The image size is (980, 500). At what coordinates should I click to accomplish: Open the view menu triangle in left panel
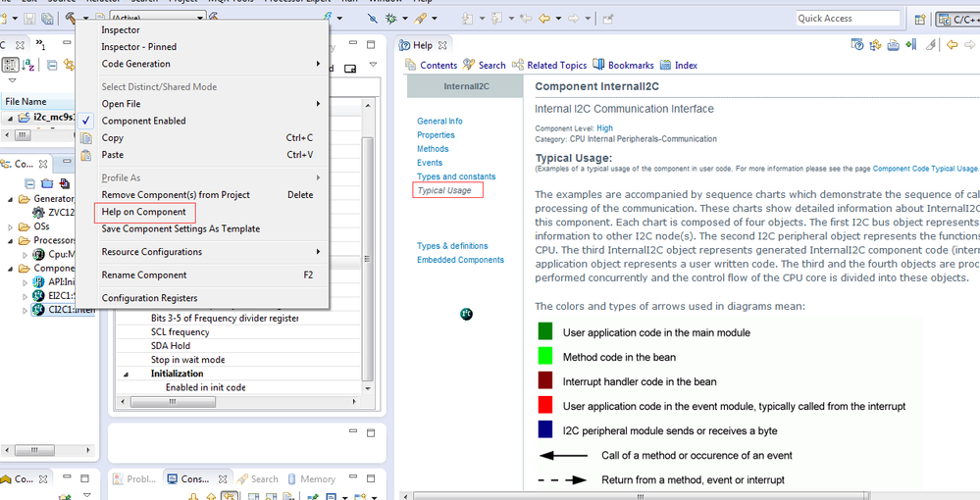tap(11, 80)
